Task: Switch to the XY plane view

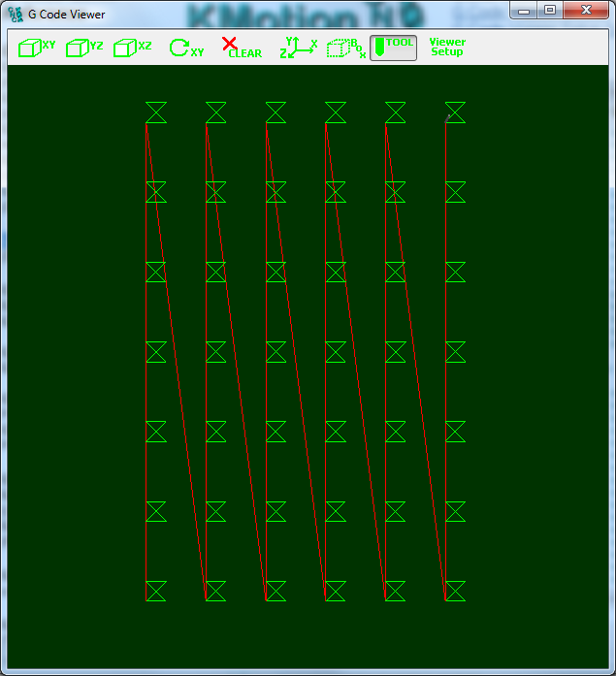Action: 38,48
